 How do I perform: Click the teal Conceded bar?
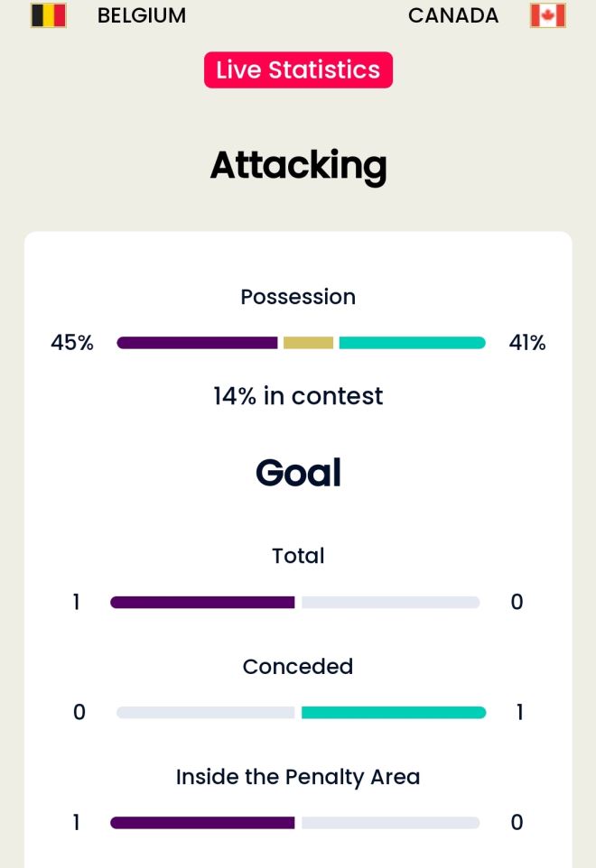click(394, 713)
